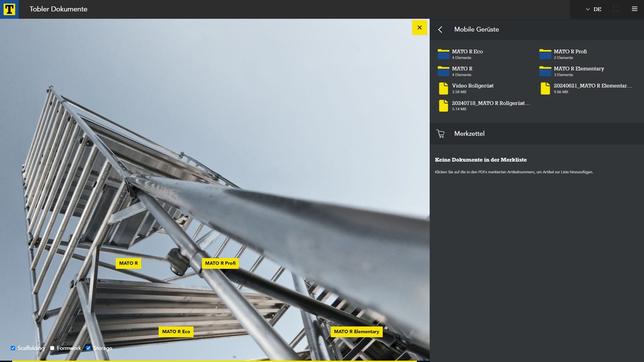Open the 20240621_MATO R Elementar file

[592, 86]
